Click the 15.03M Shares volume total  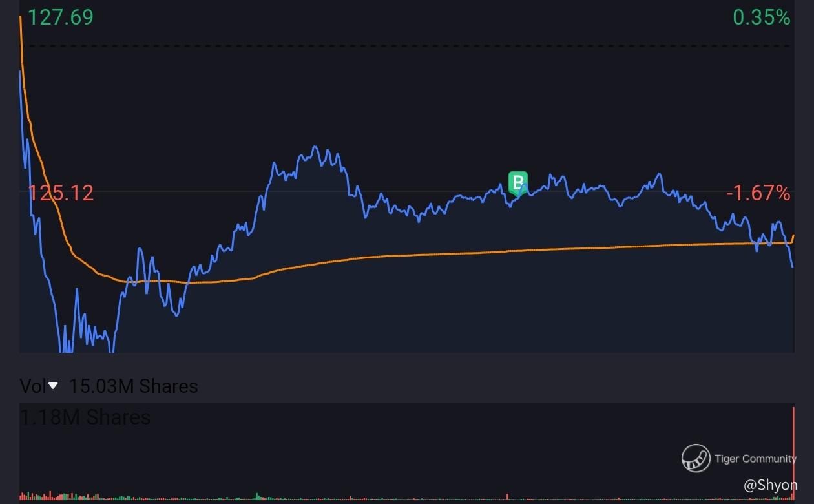click(133, 386)
